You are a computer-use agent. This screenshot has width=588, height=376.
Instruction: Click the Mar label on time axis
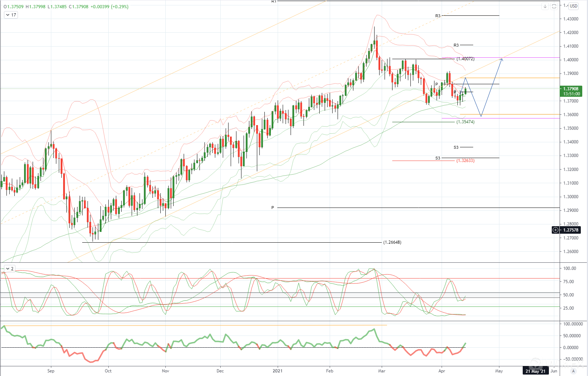(x=382, y=371)
